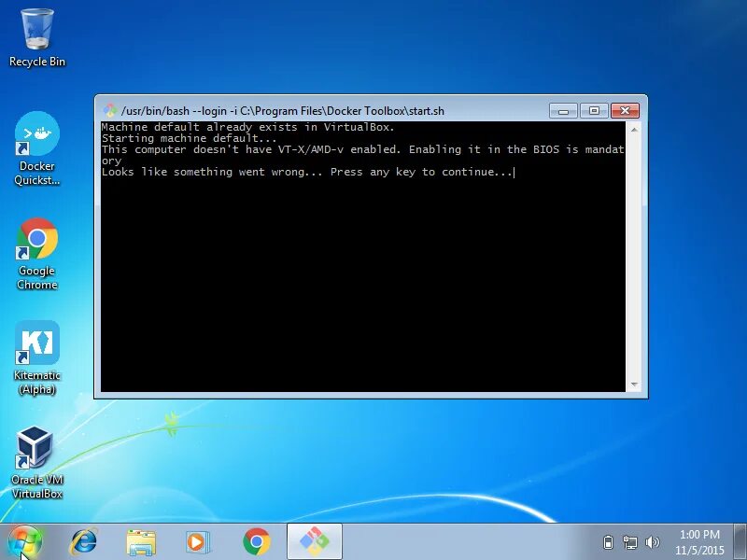Maximize the bash terminal window
This screenshot has height=560, width=747.
594,110
